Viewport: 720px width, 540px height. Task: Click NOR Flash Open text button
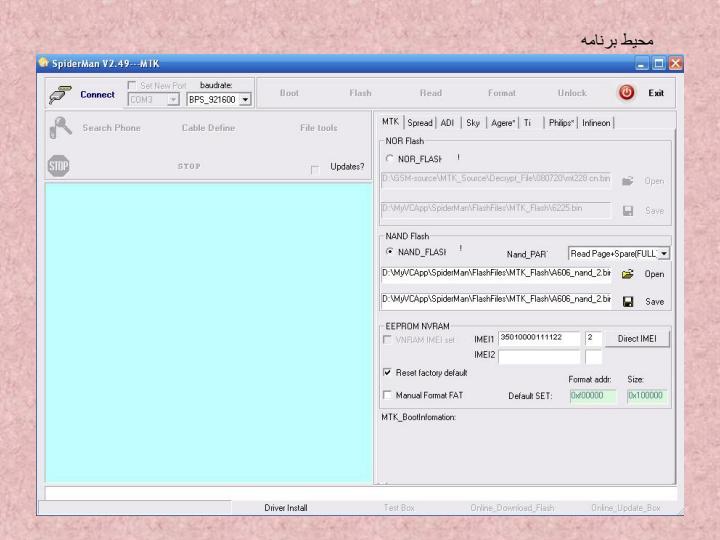tap(654, 181)
